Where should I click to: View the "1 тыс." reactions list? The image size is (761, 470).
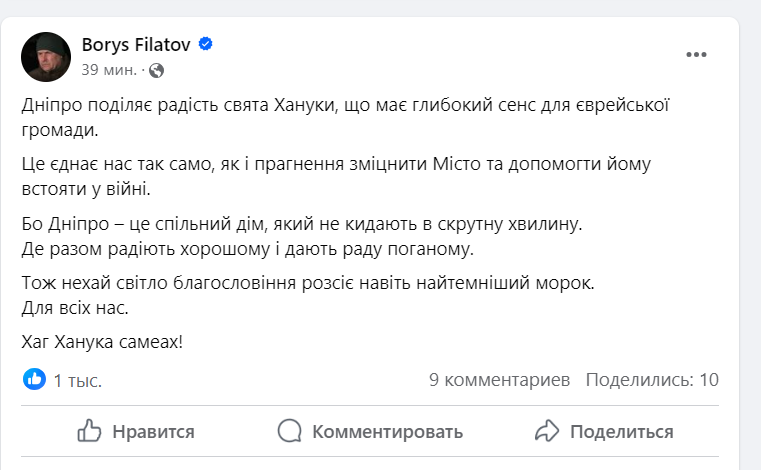pyautogui.click(x=78, y=380)
